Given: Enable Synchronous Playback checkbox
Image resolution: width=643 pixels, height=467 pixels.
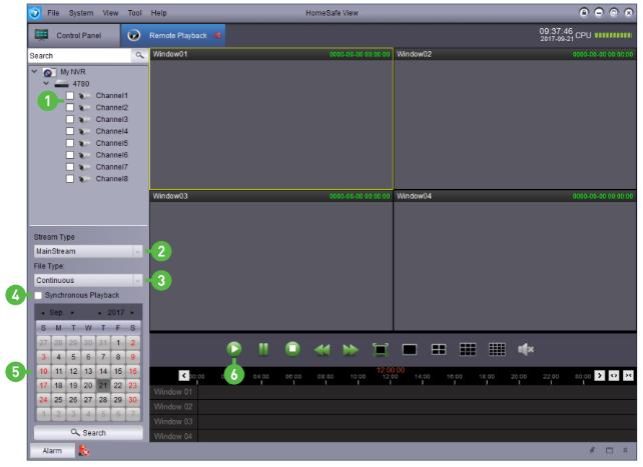Looking at the screenshot, I should (38, 295).
